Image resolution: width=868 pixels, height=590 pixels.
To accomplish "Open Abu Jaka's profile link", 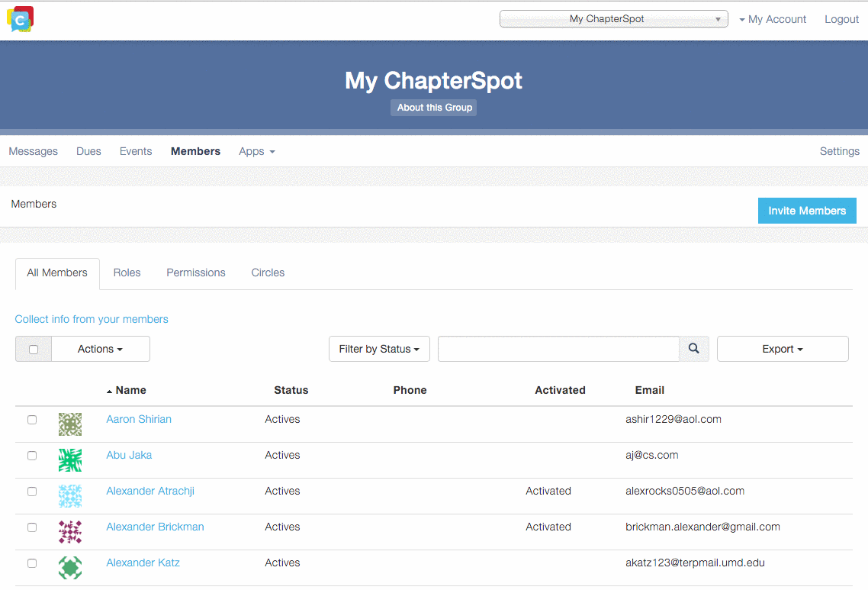I will tap(129, 456).
